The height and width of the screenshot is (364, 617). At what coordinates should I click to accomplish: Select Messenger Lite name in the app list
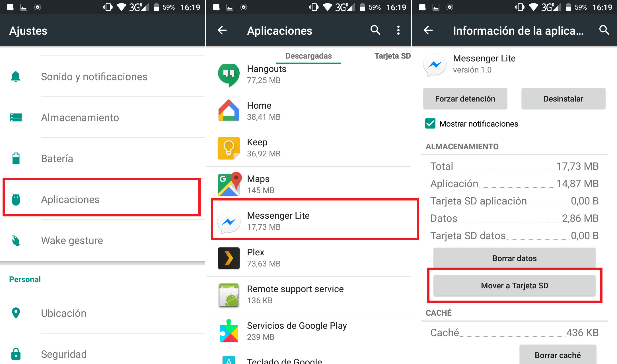pyautogui.click(x=278, y=216)
